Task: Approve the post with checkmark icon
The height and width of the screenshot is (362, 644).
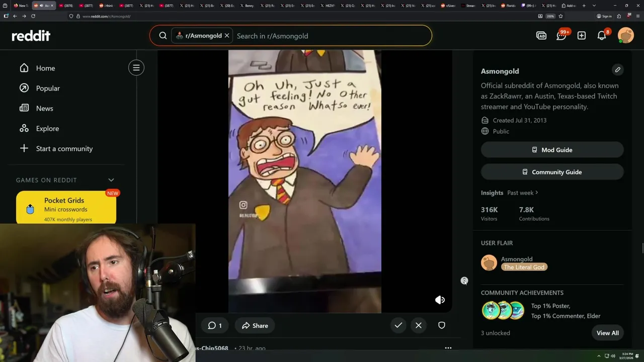Action: [x=398, y=325]
